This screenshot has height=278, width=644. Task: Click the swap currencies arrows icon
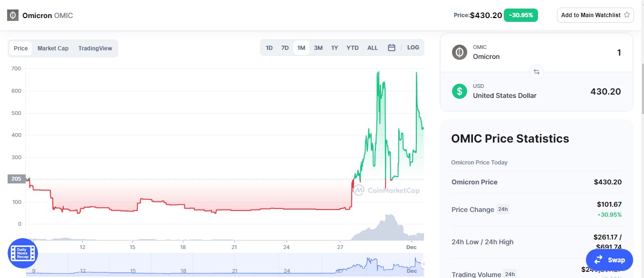536,72
